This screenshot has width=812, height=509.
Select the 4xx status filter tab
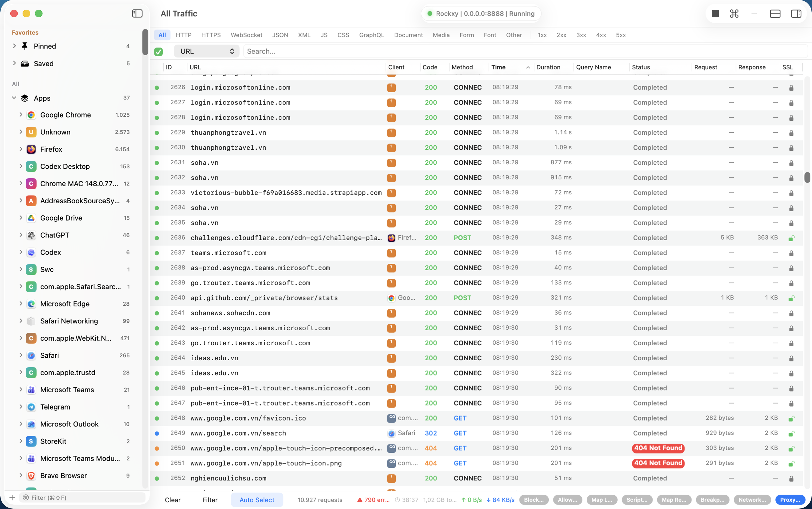point(601,35)
